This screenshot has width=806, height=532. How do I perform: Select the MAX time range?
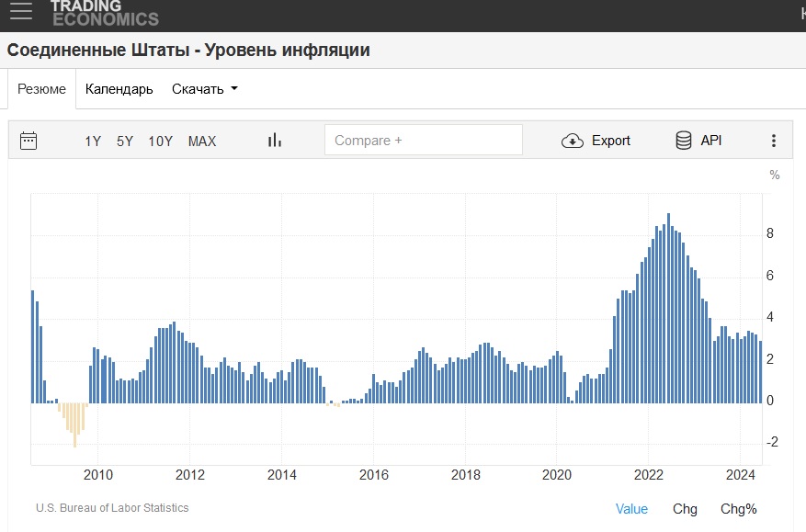202,141
